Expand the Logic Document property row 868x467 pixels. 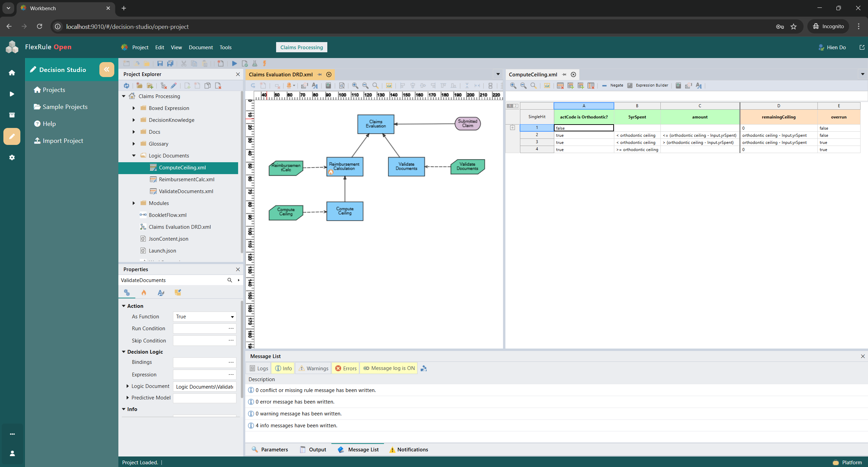pyautogui.click(x=128, y=386)
